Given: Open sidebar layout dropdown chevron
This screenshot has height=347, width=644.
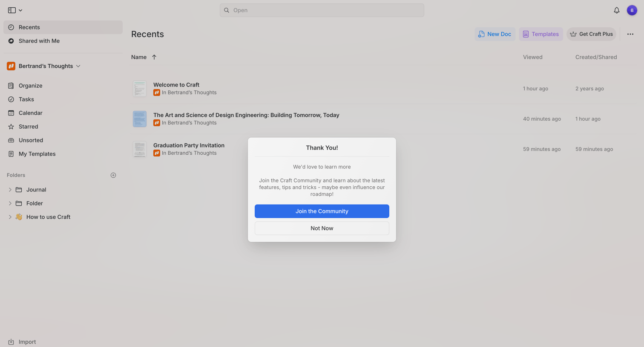Looking at the screenshot, I should pyautogui.click(x=20, y=10).
